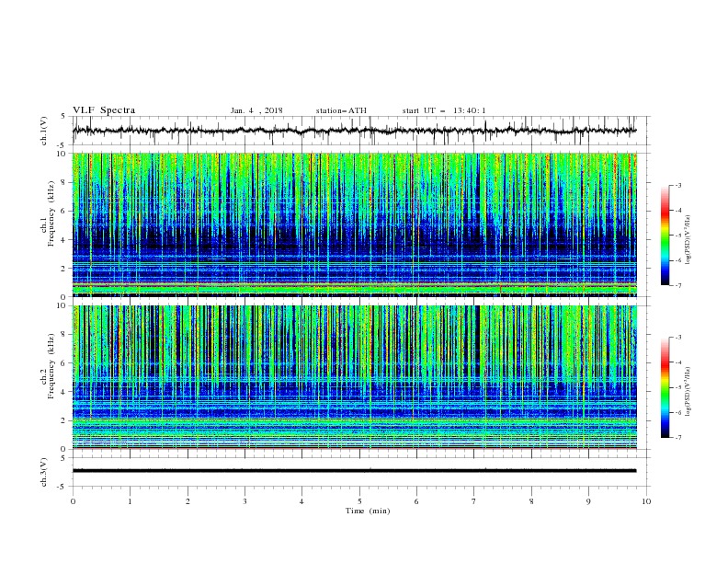The width and height of the screenshot is (728, 563).
Task: Click inside the ch.2 spectrogram panel
Action: (x=354, y=377)
